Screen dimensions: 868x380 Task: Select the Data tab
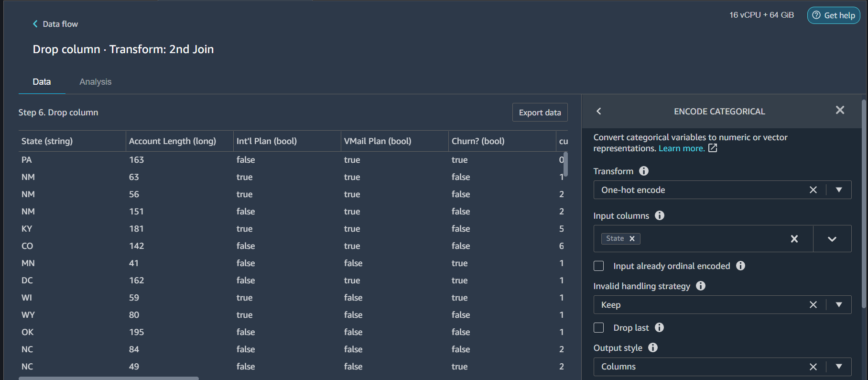[x=42, y=82]
